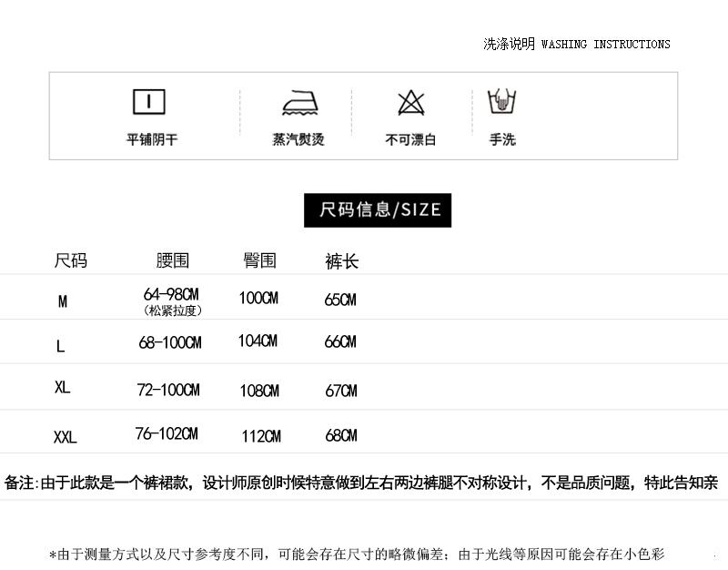The image size is (728, 570).
Task: Click the 尺码 column header
Action: tap(71, 260)
